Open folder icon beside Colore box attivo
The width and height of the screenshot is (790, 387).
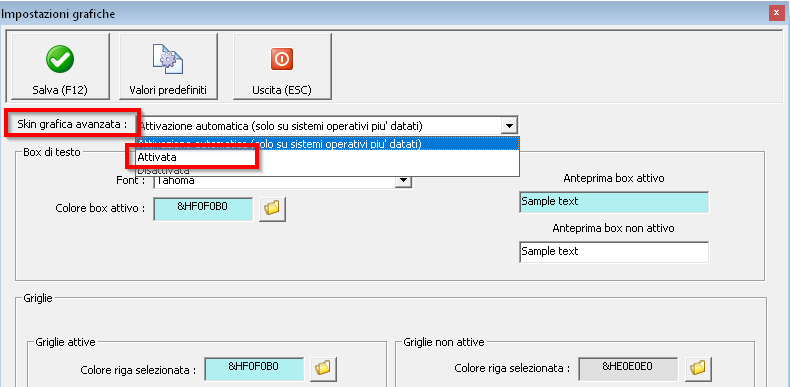coord(272,209)
